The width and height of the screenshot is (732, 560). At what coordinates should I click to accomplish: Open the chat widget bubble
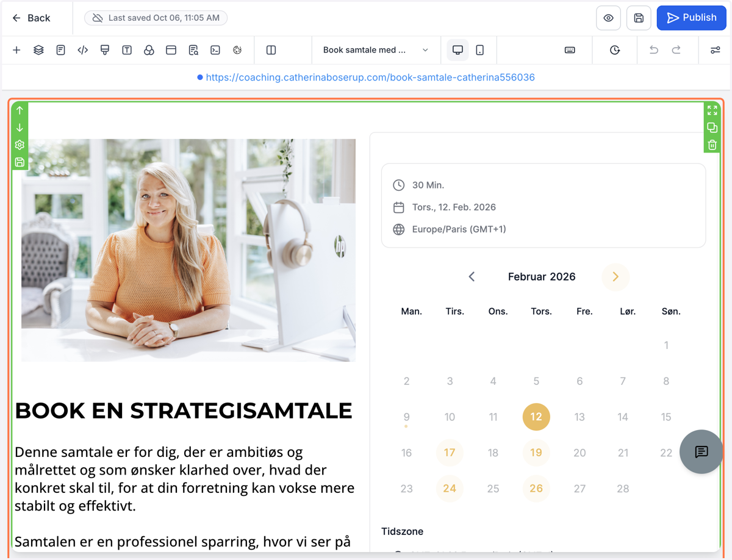pyautogui.click(x=701, y=451)
